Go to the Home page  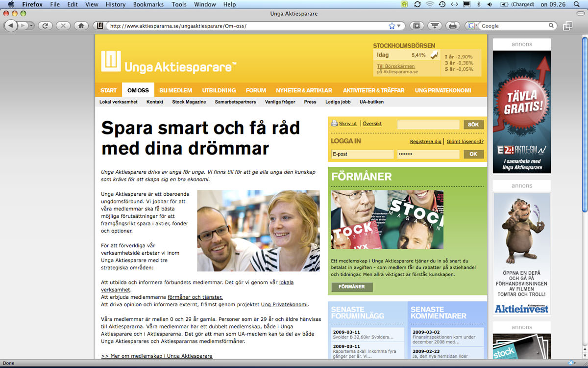[81, 26]
